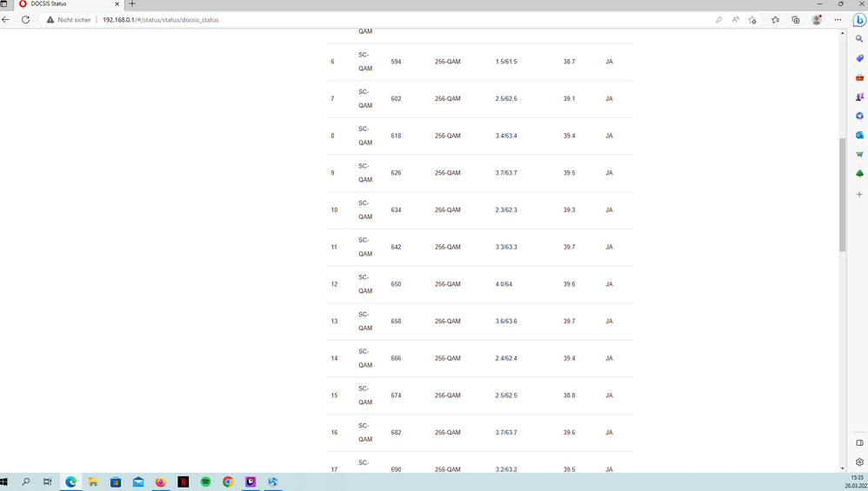Select power value 4.0/64 in row 12

tap(504, 284)
